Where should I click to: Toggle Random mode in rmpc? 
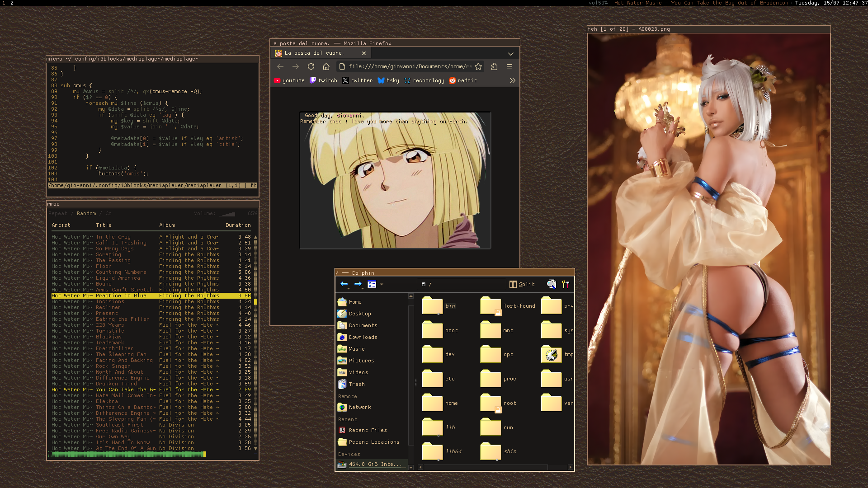pos(86,213)
